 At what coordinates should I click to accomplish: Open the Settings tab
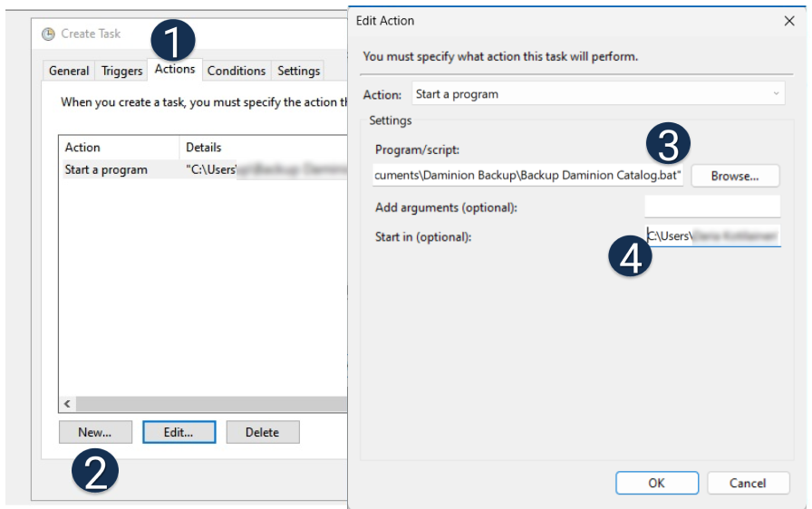tap(298, 71)
